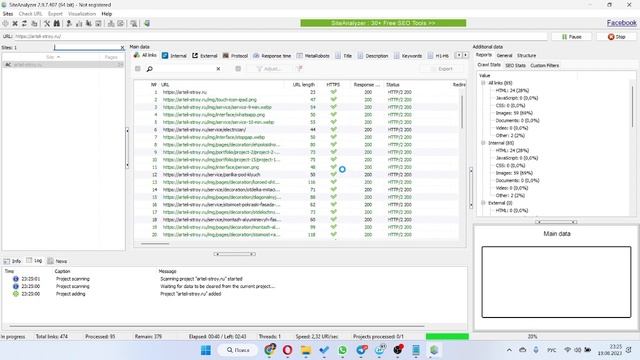Click SiteAnalyzer icon on the taskbar
The image size is (640, 360).
point(434,350)
